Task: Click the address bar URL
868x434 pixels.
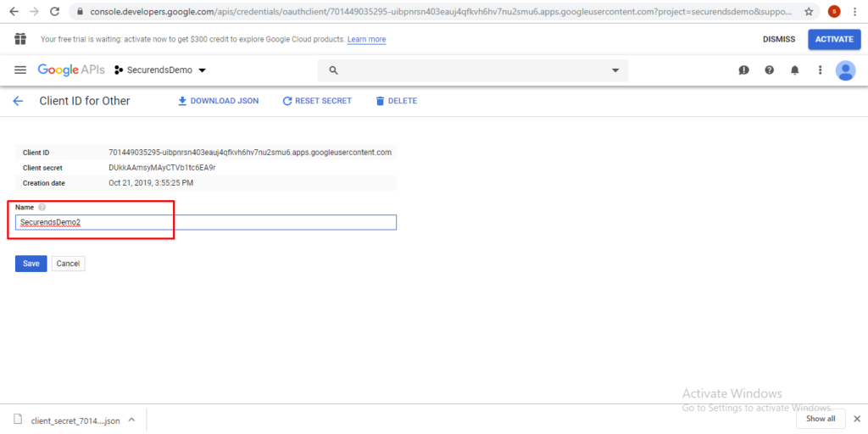Action: point(441,11)
